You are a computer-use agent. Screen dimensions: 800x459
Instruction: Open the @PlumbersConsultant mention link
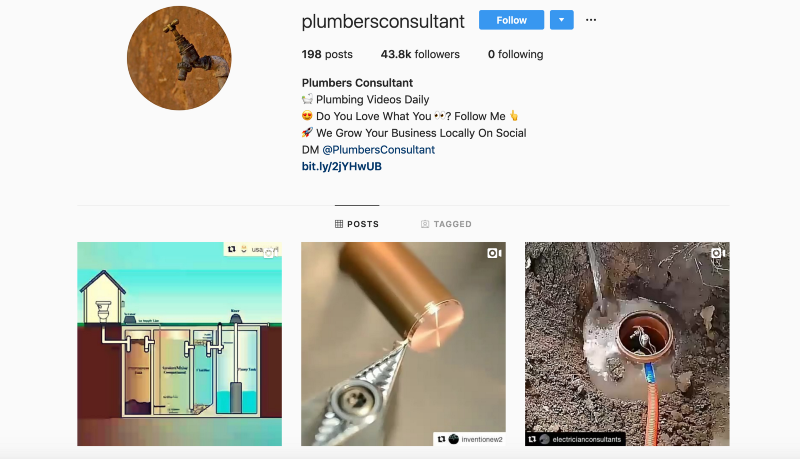tap(379, 150)
